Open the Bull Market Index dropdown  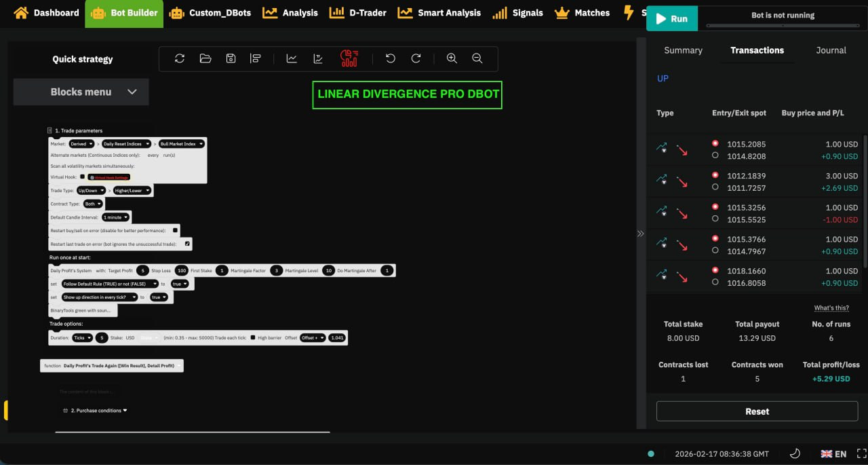(181, 144)
